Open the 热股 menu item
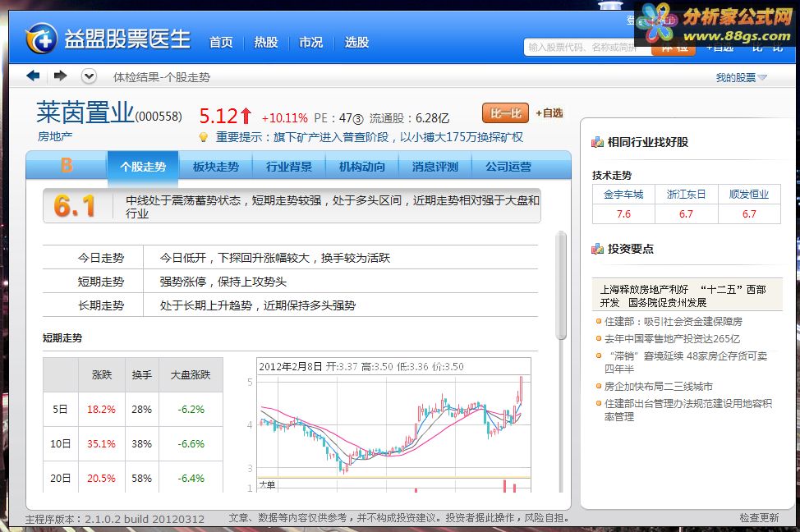 point(266,43)
